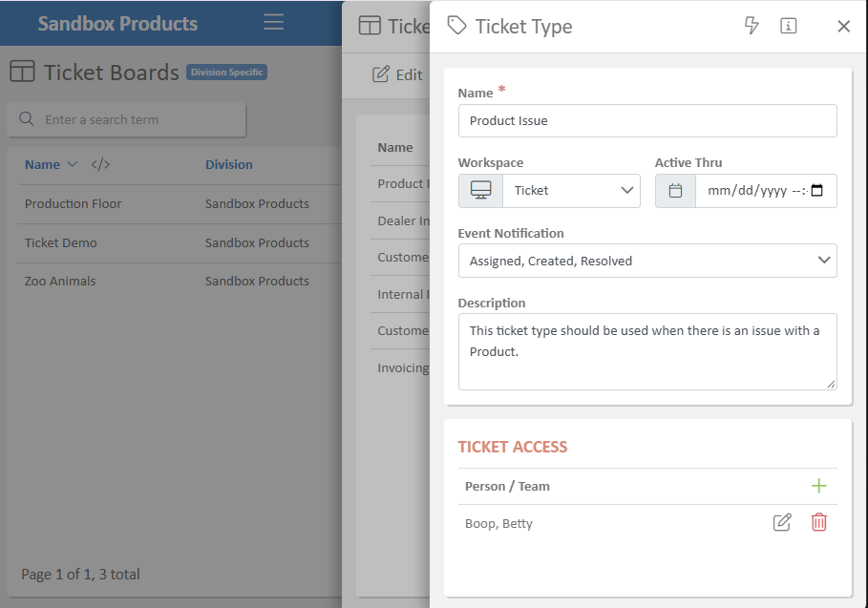Click the tag icon beside Ticket Type

click(456, 25)
